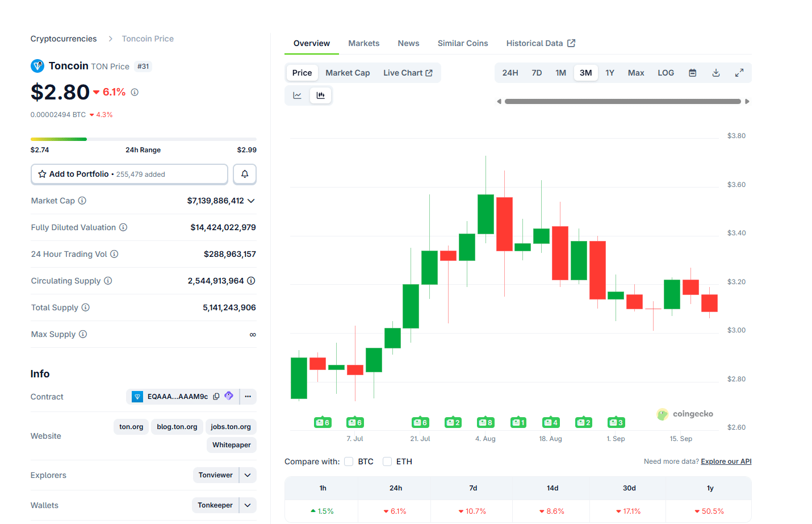Switch to the Markets tab
This screenshot has width=812, height=524.
[x=363, y=43]
